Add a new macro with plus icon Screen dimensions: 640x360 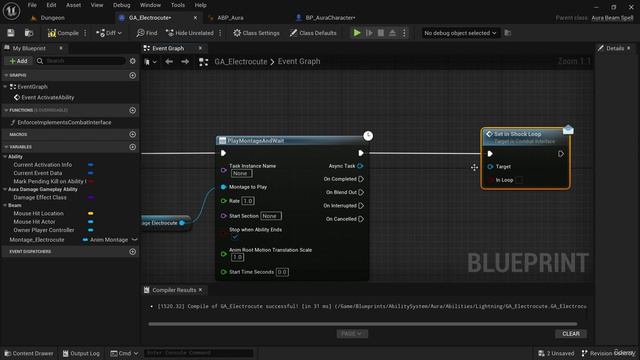coord(132,134)
